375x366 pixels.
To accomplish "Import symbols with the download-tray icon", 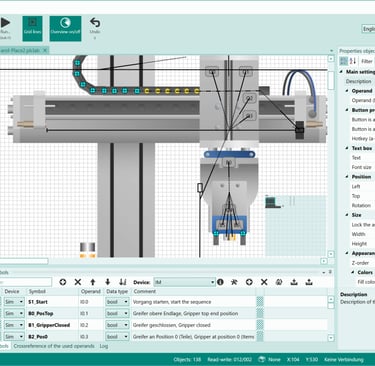I will tap(294, 282).
